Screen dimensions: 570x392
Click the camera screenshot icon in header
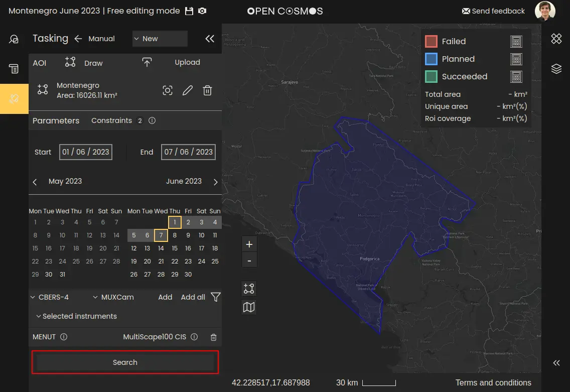tap(202, 11)
